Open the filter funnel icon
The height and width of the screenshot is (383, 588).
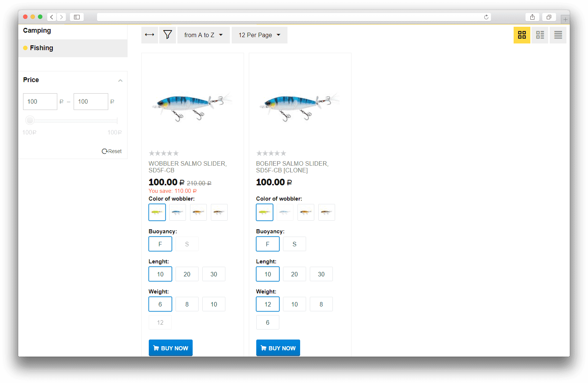168,35
